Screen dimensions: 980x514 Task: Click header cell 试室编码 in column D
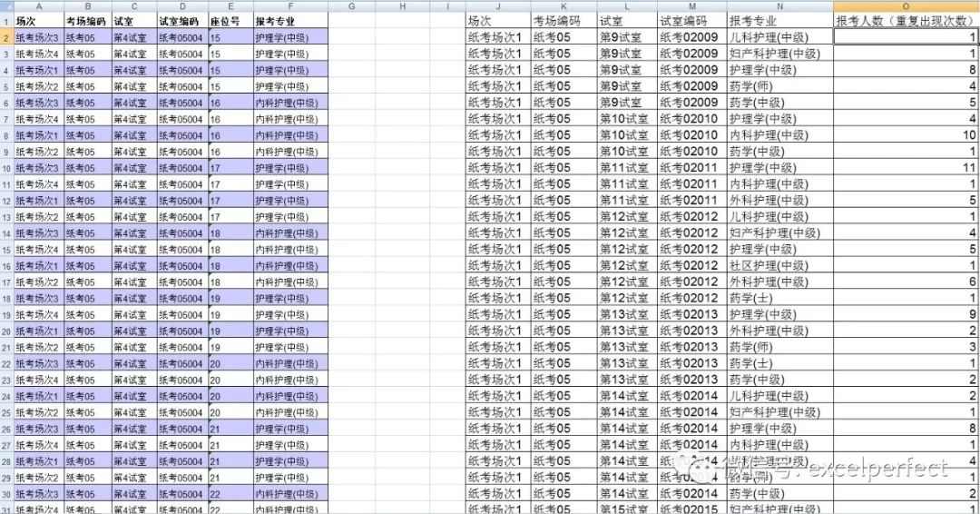point(182,21)
